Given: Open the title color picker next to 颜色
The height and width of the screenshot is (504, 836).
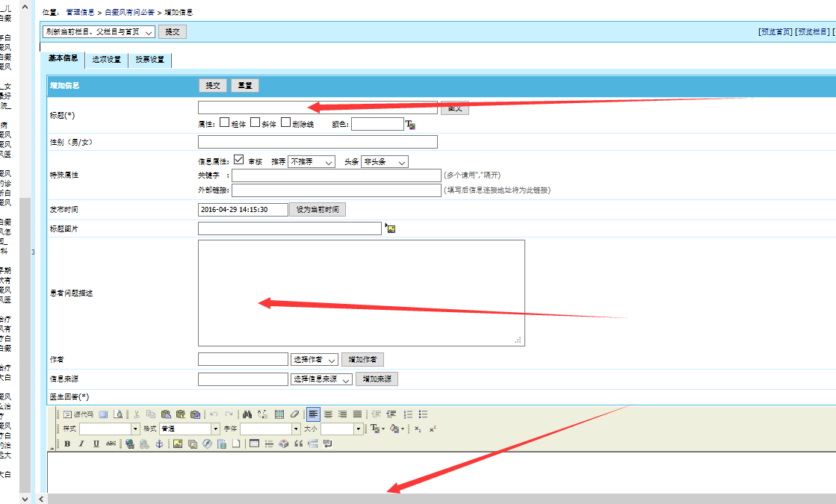Looking at the screenshot, I should [409, 125].
